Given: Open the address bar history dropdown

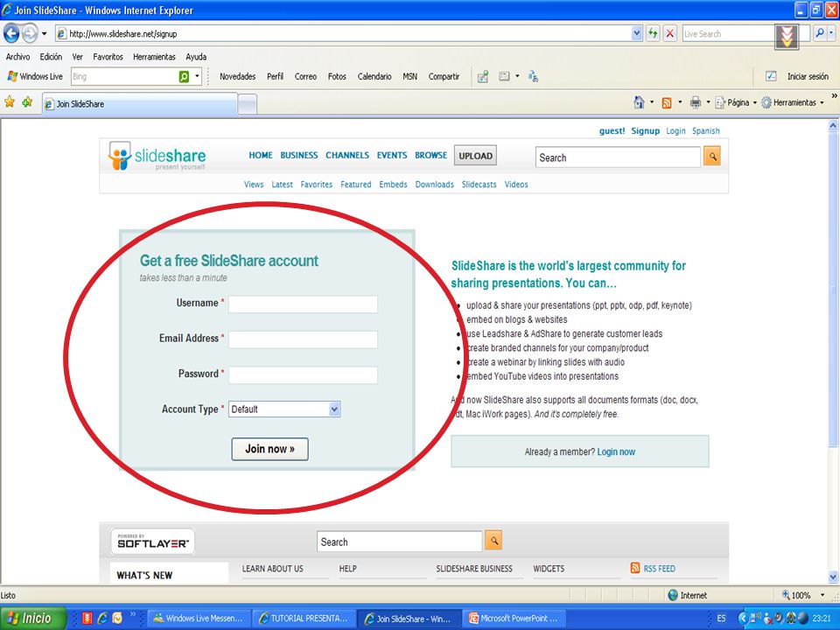Looking at the screenshot, I should [x=636, y=33].
